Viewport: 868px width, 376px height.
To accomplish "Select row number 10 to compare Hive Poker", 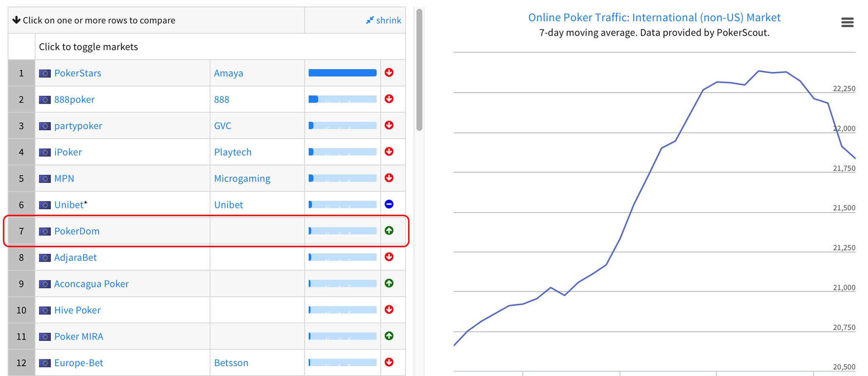I will tap(21, 310).
